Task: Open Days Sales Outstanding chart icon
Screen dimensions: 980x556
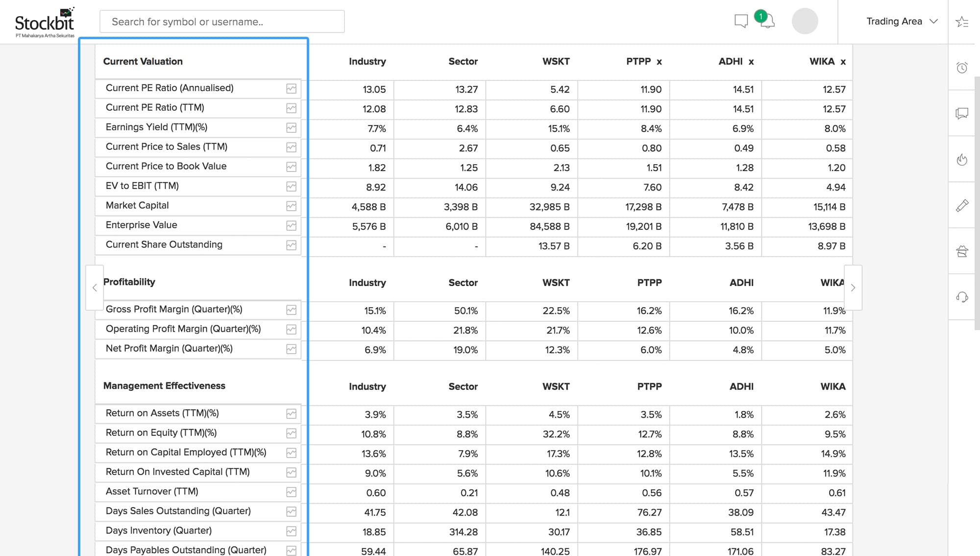Action: coord(291,512)
